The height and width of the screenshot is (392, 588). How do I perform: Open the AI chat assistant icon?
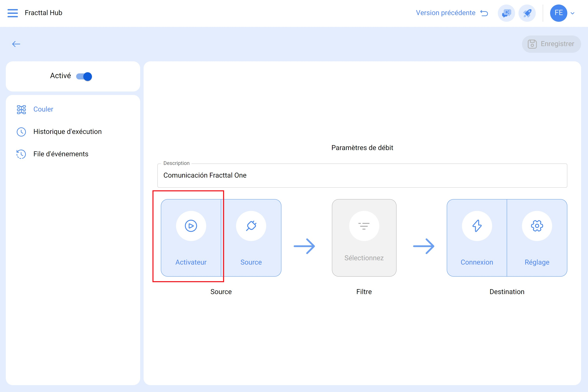(x=506, y=13)
